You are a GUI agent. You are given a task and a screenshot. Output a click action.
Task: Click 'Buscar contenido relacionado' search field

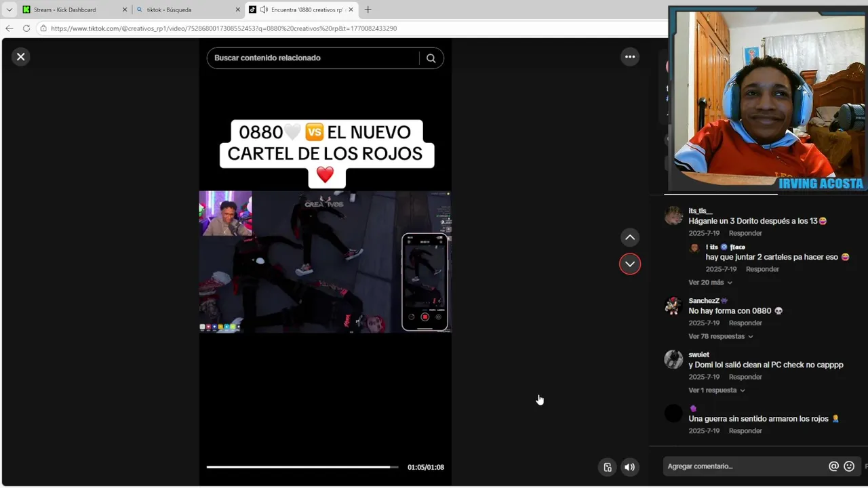[313, 58]
